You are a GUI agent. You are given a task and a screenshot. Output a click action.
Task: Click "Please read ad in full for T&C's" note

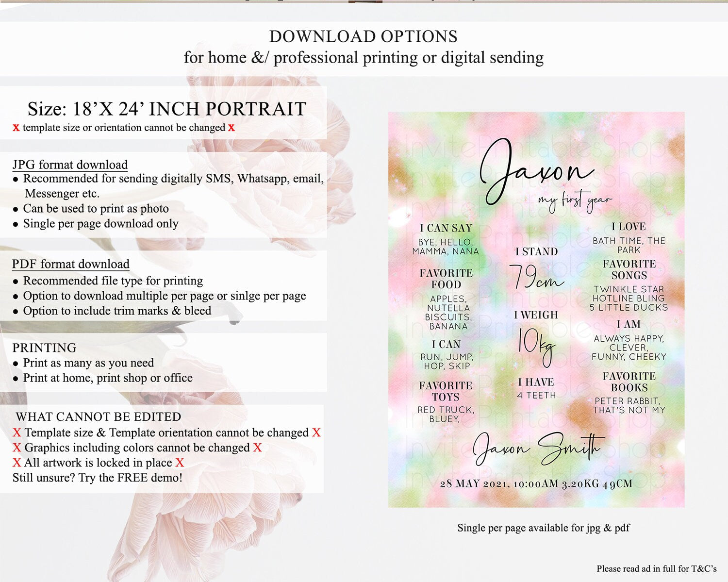tap(657, 568)
